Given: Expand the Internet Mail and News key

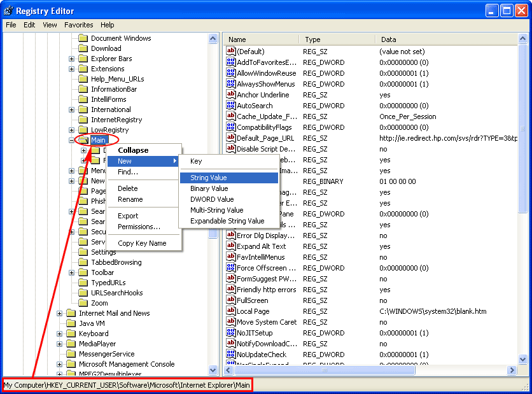Looking at the screenshot, I should [59, 313].
